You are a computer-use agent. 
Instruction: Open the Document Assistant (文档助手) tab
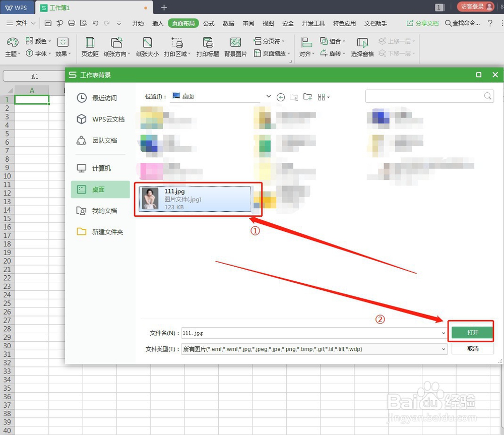pyautogui.click(x=375, y=23)
